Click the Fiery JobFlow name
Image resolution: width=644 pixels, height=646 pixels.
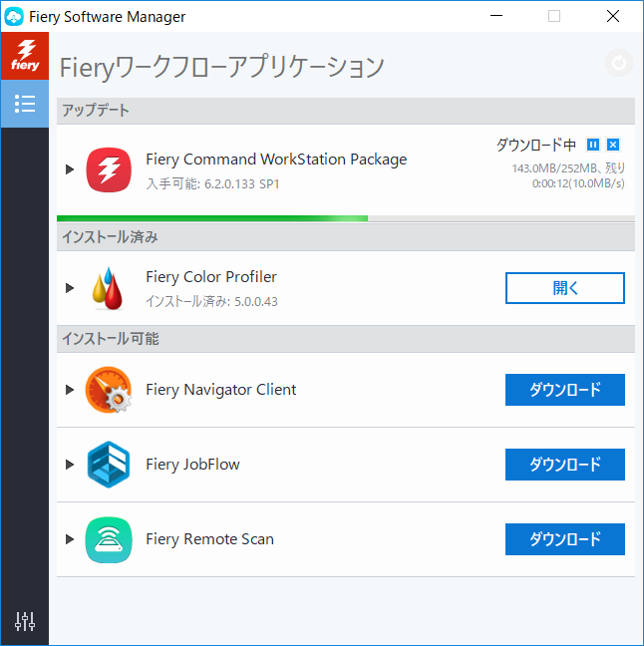(192, 465)
